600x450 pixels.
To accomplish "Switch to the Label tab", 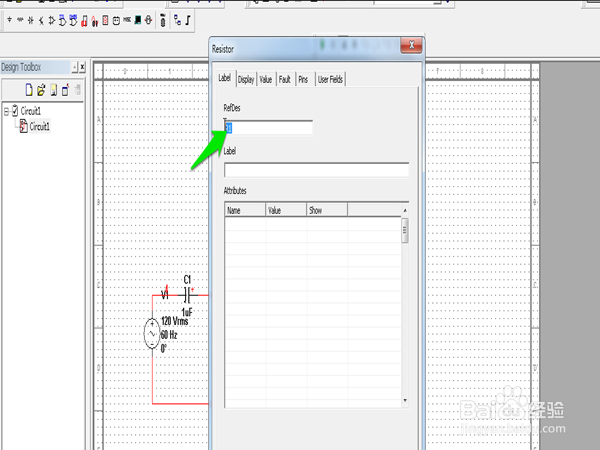I will click(224, 78).
